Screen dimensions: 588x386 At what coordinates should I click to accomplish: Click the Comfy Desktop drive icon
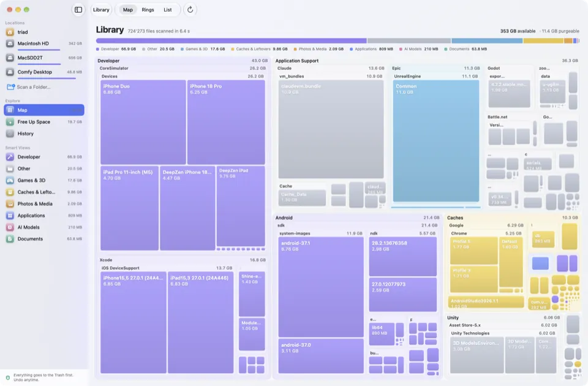[x=10, y=72]
